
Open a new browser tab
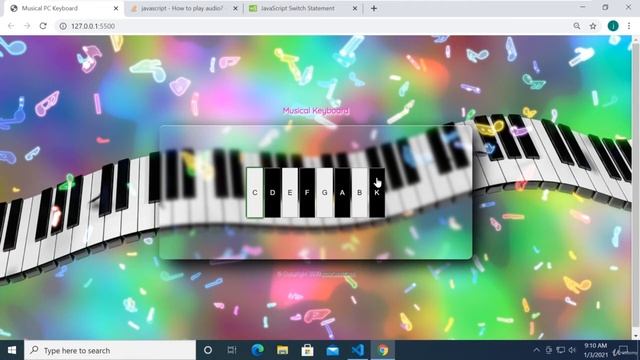click(374, 8)
